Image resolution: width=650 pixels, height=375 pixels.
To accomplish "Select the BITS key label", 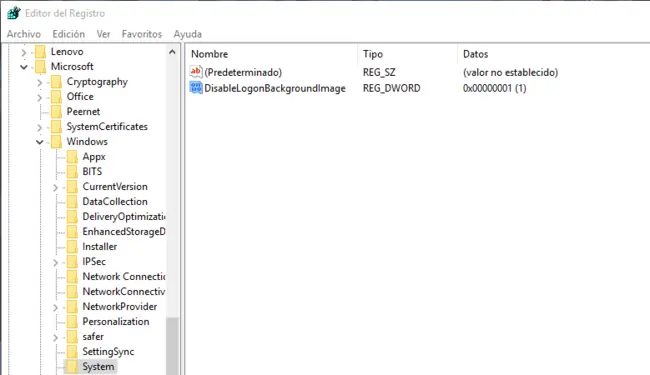I will tap(92, 172).
